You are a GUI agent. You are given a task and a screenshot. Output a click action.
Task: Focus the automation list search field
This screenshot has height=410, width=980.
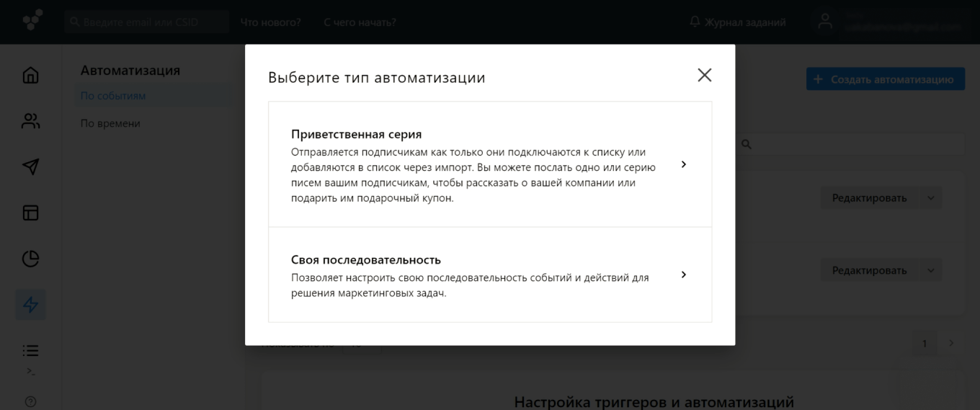[850, 144]
